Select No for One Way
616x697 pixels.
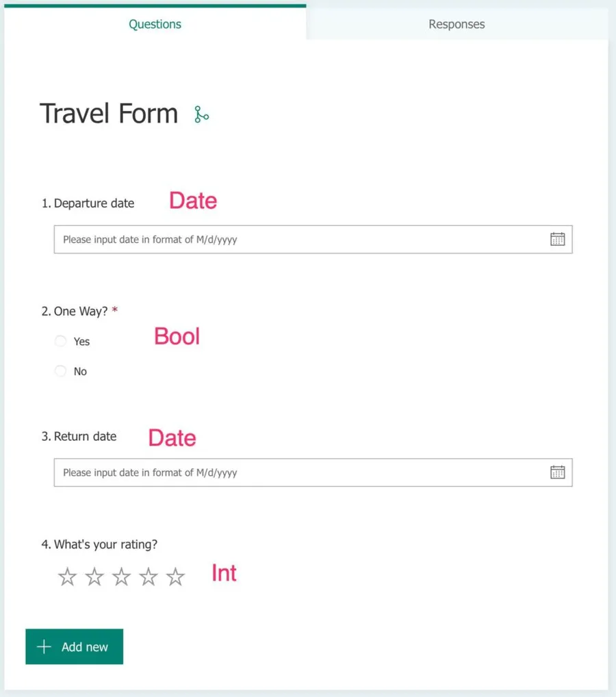(61, 371)
